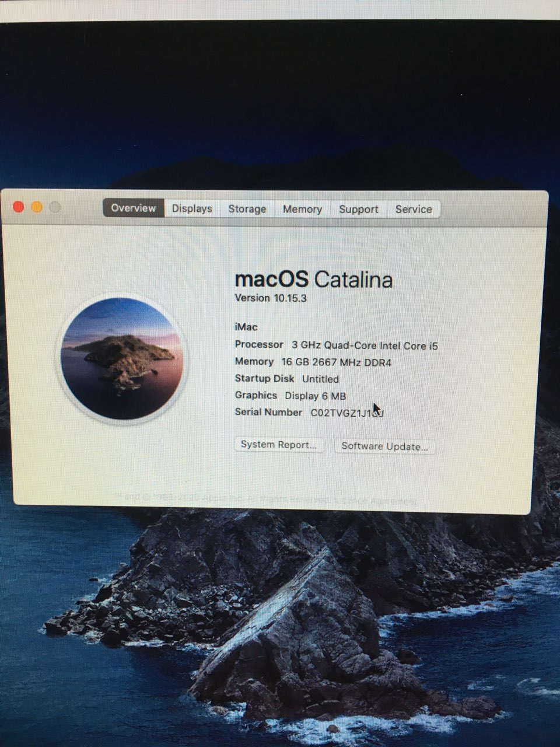Select the Service tab
Screen dimensions: 560x747
tap(414, 210)
